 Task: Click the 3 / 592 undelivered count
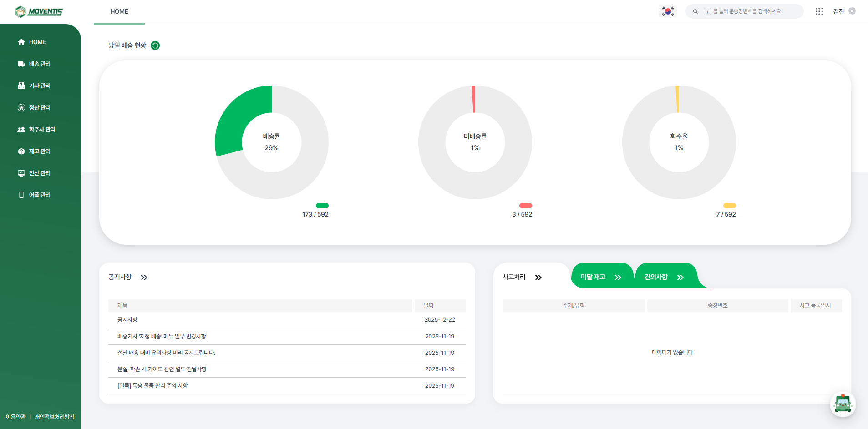click(x=522, y=214)
